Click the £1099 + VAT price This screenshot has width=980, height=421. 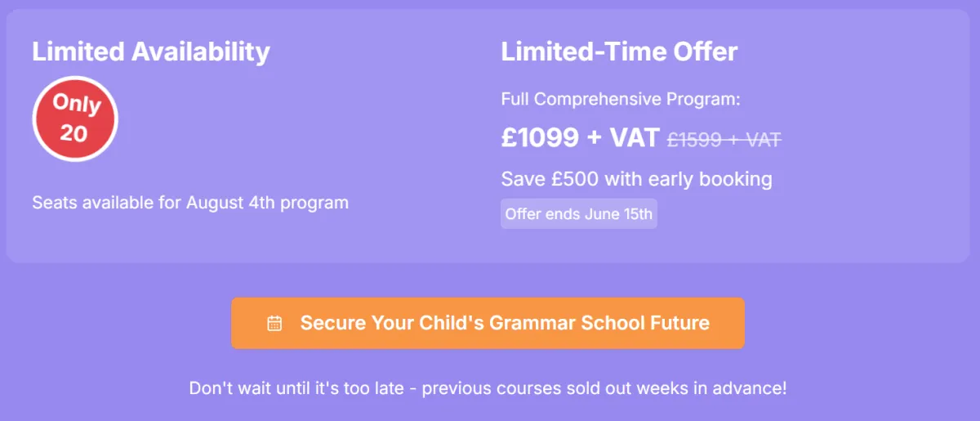[580, 138]
